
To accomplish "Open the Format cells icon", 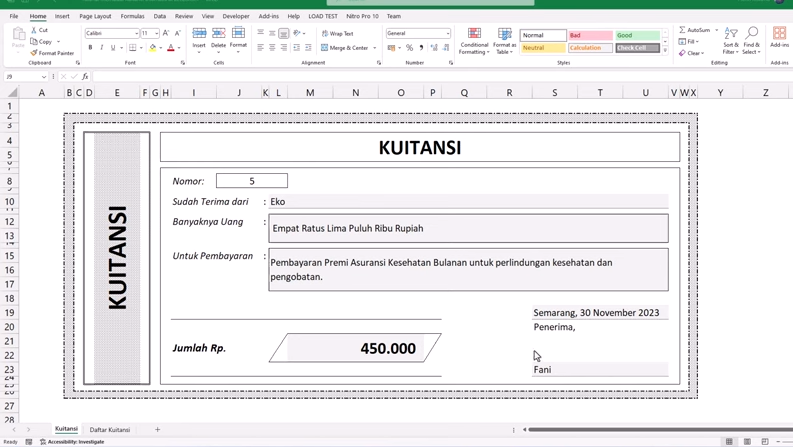I will (238, 34).
